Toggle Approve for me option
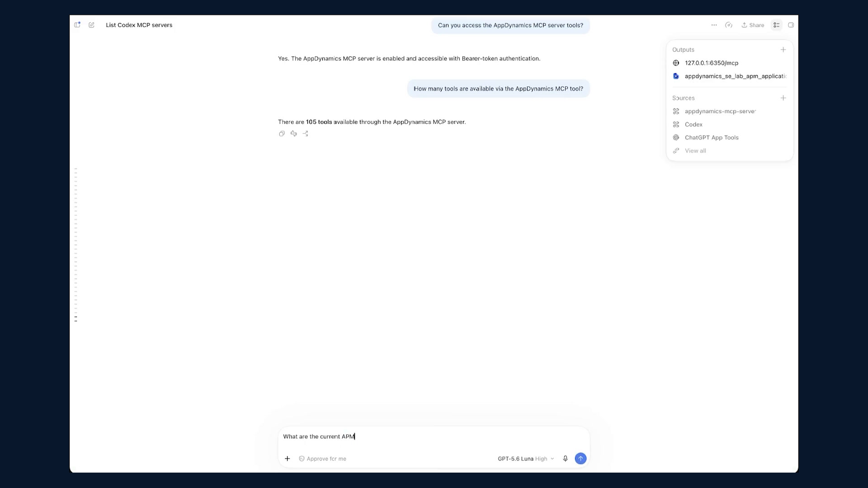Image resolution: width=868 pixels, height=488 pixels. 322,459
